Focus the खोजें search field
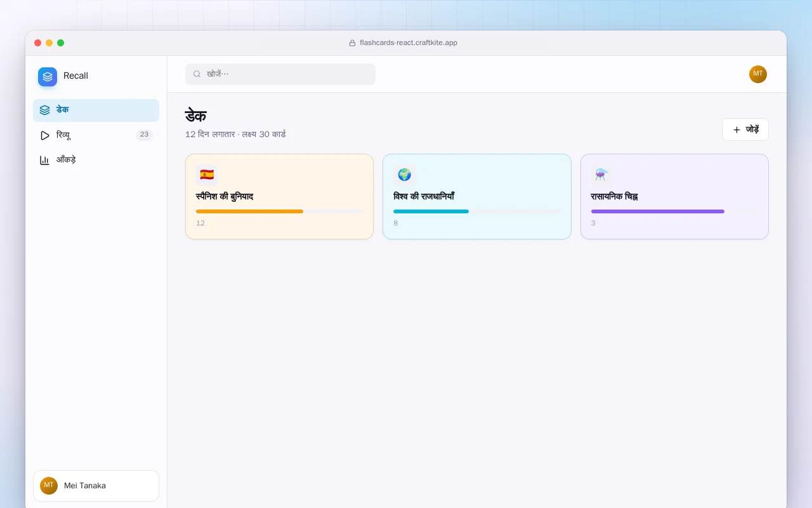 [280, 74]
